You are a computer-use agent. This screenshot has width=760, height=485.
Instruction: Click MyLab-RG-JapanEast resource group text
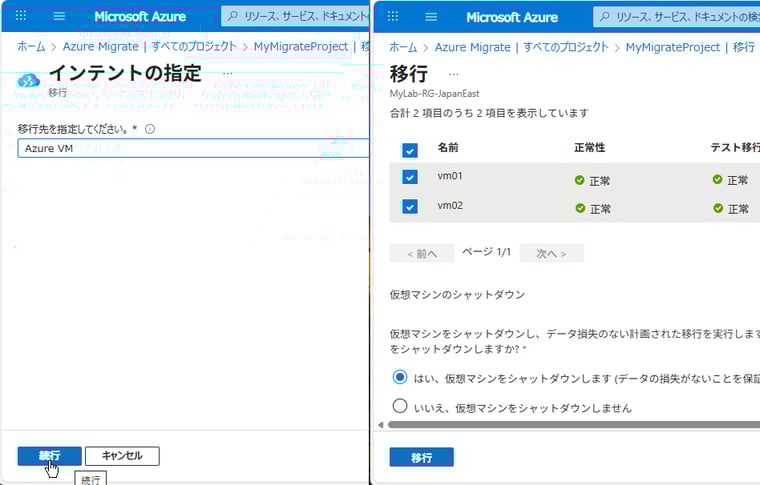coord(434,94)
